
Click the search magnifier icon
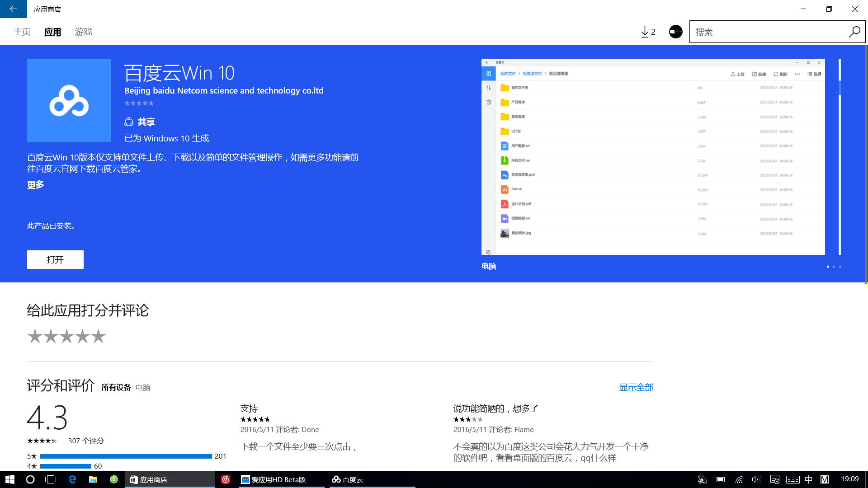tap(854, 32)
